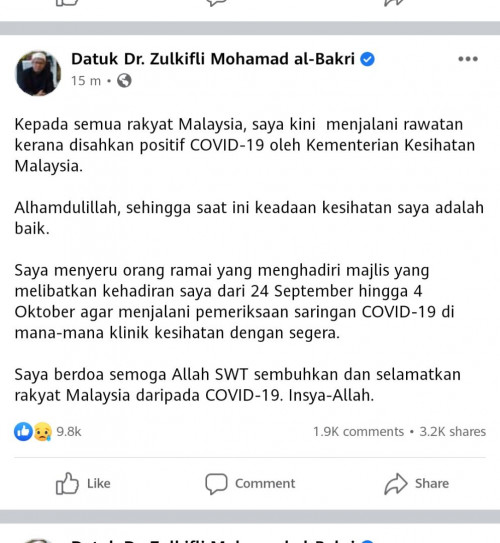Open the sad face reaction icon
This screenshot has width=500, height=543.
pyautogui.click(x=43, y=432)
